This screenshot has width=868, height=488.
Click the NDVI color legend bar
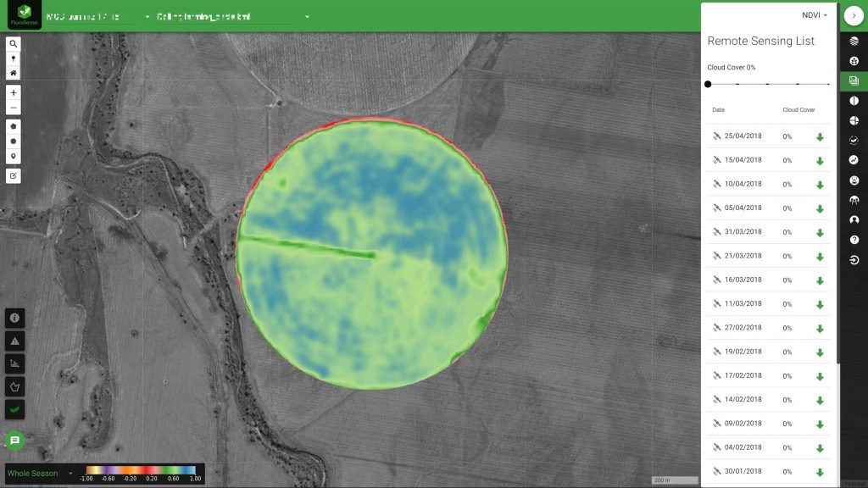click(x=141, y=470)
